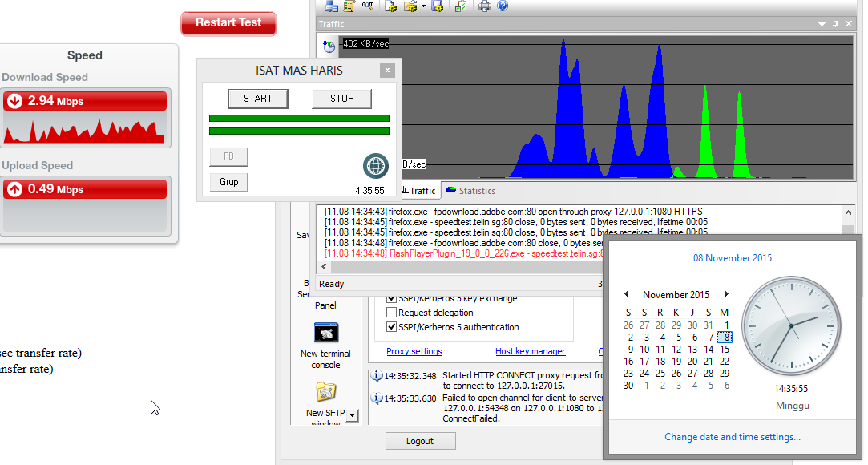Select 15 in the November calendar
The image size is (868, 465).
[x=724, y=350]
